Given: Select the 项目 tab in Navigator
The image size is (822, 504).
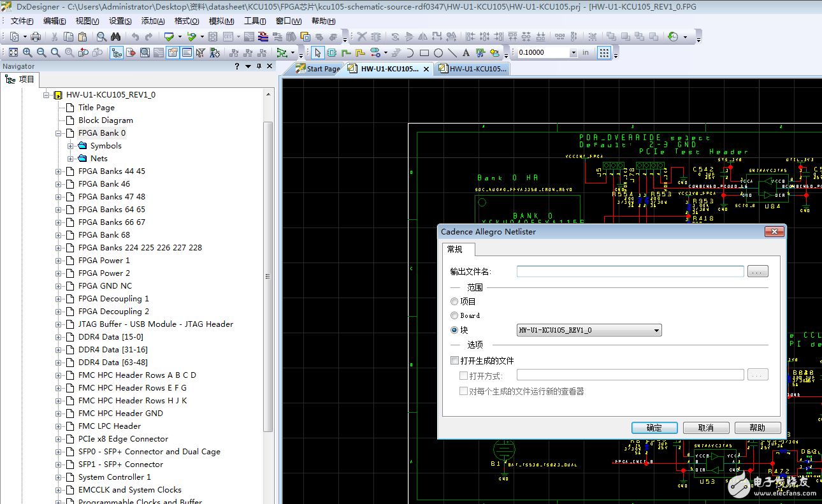Looking at the screenshot, I should pos(20,80).
